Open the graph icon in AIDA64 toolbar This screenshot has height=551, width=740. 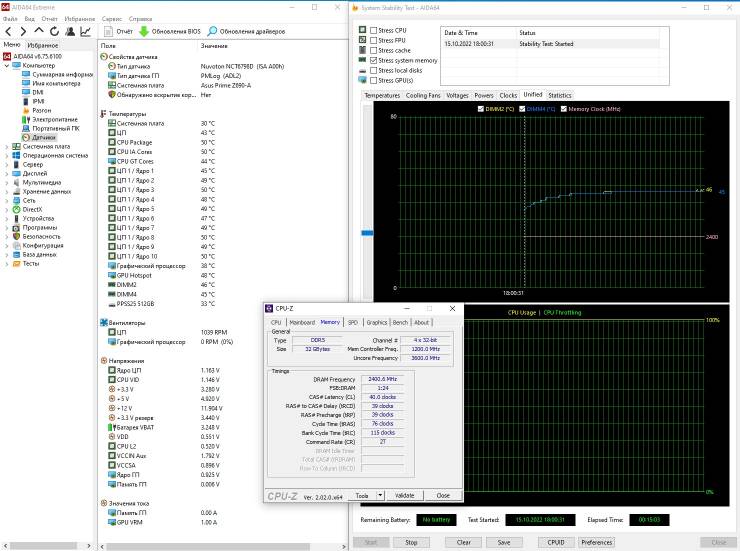[x=85, y=31]
